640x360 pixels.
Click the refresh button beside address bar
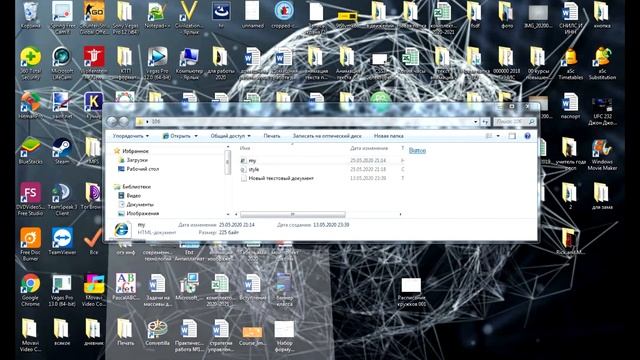click(x=485, y=122)
